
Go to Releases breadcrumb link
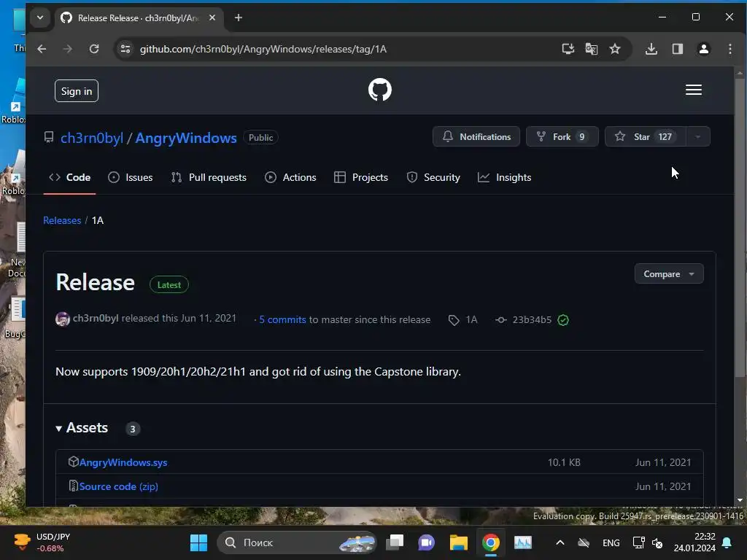[62, 220]
